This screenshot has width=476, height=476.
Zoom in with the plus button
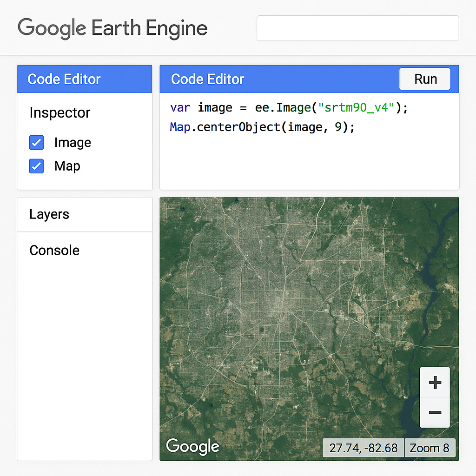(435, 383)
